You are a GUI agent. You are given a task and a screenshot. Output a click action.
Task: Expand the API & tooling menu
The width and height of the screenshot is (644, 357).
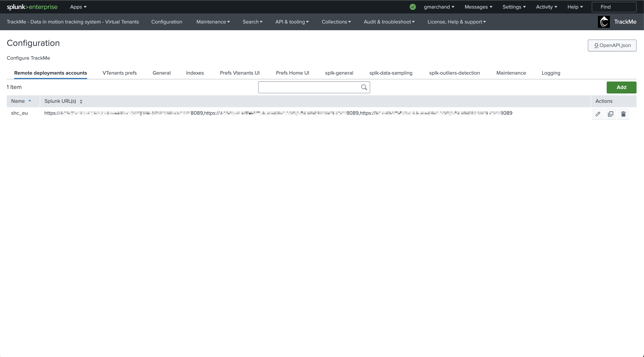tap(292, 22)
